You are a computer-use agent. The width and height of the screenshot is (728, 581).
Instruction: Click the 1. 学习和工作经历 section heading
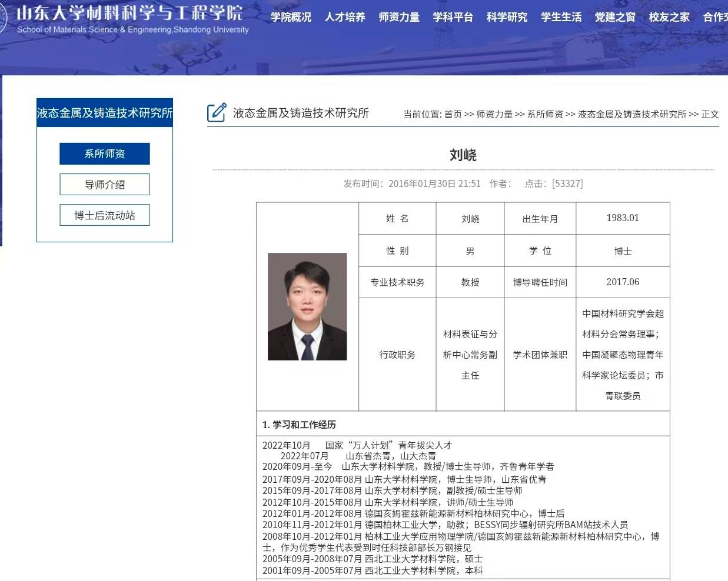[x=299, y=425]
